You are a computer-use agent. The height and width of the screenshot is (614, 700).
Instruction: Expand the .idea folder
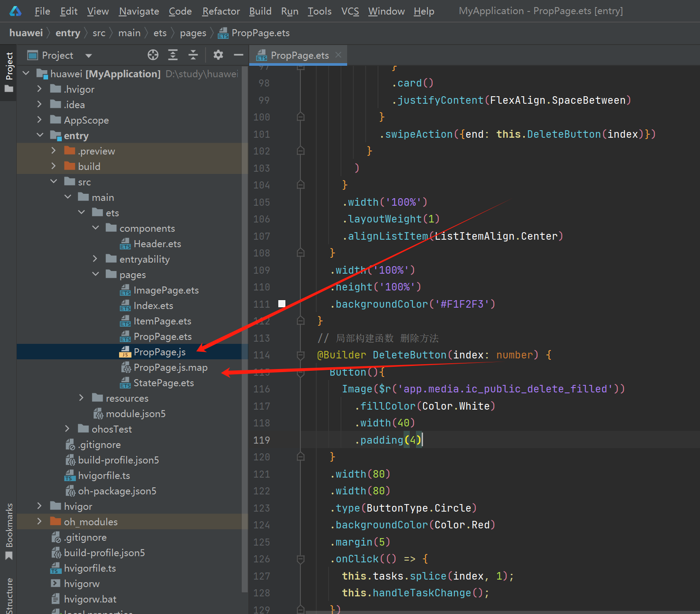[40, 104]
